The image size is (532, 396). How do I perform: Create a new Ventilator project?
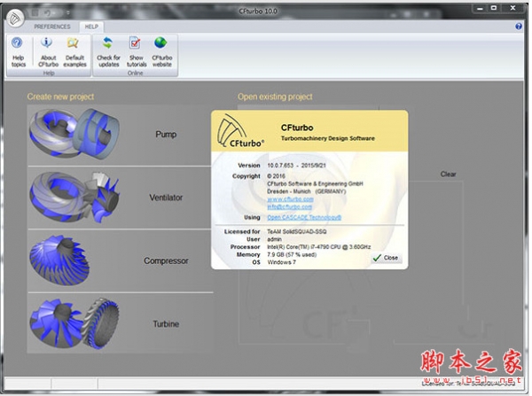tap(120, 198)
